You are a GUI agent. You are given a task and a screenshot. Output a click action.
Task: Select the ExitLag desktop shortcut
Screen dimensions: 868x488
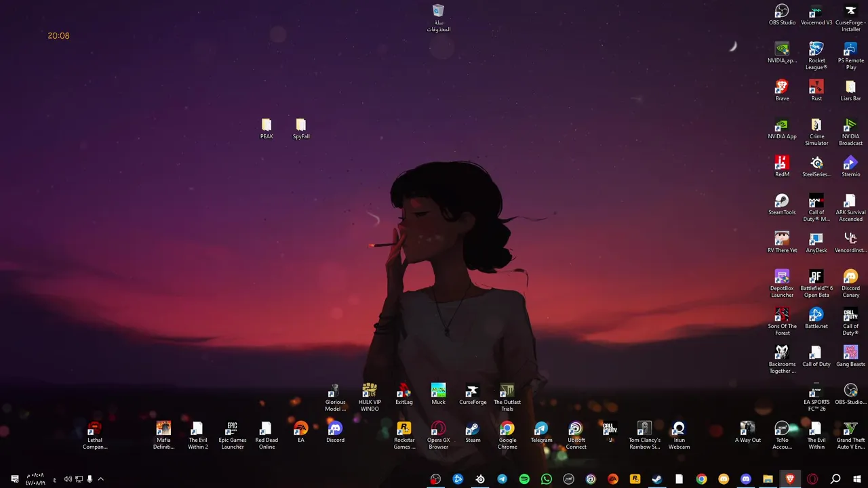tap(404, 394)
